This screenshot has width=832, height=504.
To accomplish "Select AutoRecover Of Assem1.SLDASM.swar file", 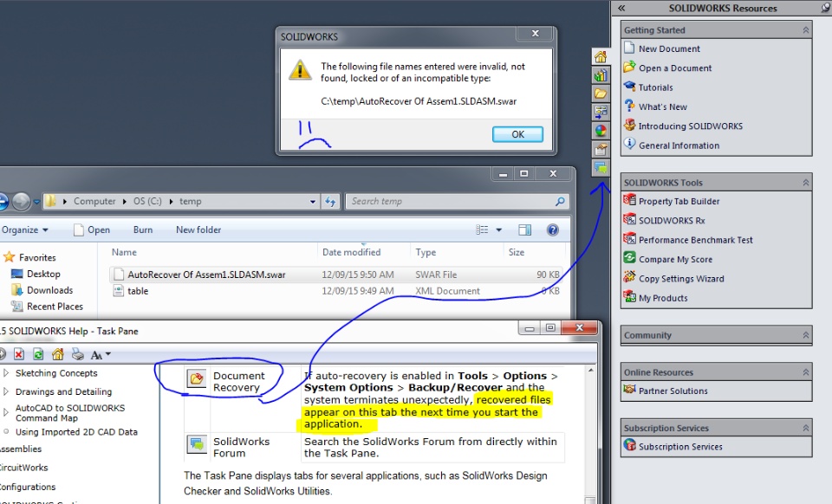I will click(x=336, y=275).
